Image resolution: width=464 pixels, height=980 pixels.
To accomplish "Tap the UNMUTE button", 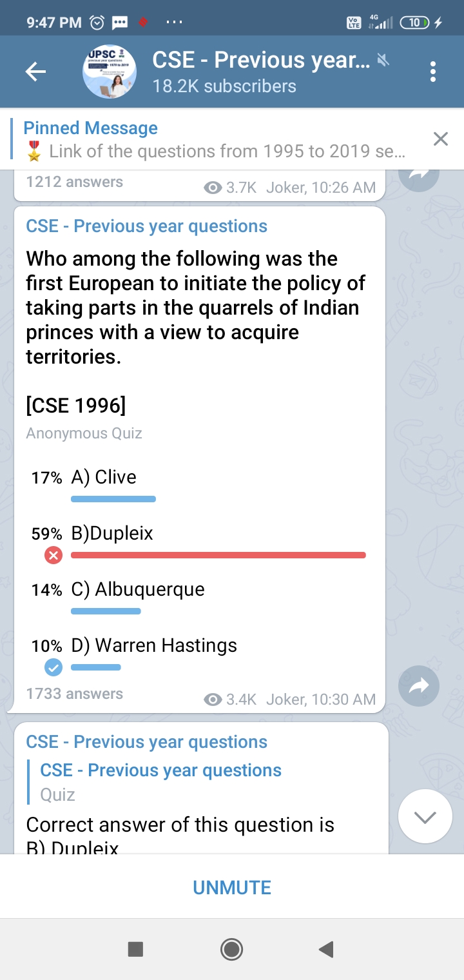I will [x=232, y=887].
